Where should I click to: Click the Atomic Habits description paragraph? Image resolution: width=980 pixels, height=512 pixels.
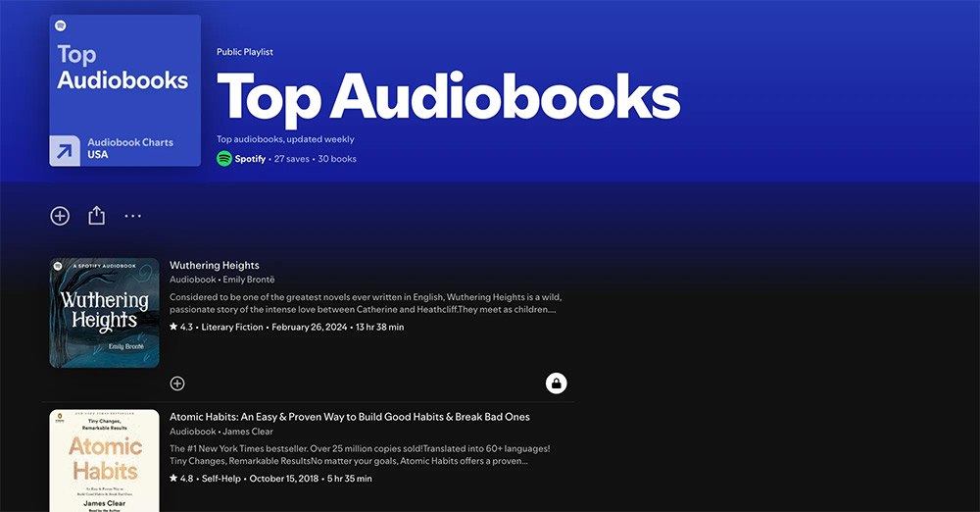coord(360,454)
